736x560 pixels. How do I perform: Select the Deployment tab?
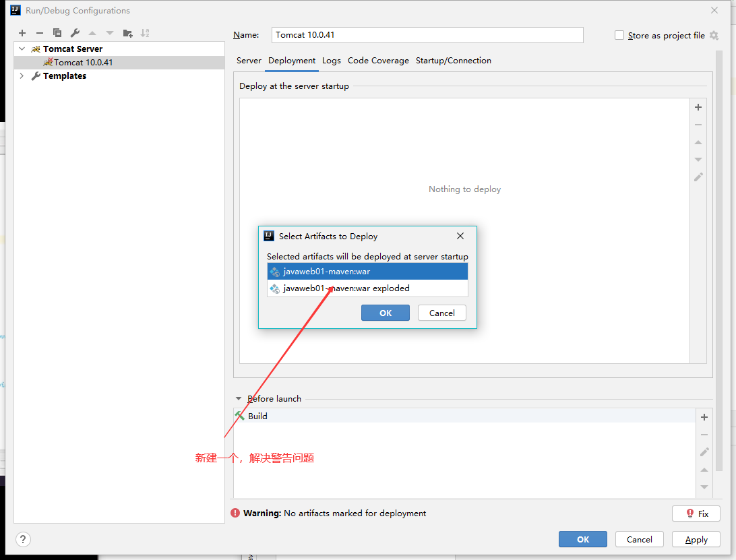click(x=292, y=61)
